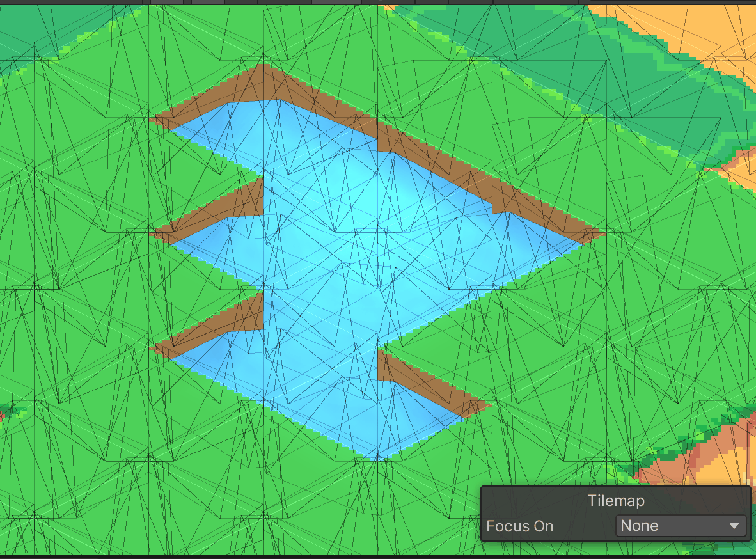This screenshot has width=756, height=559.
Task: Click the Focus On dropdown arrow
Action: [734, 526]
